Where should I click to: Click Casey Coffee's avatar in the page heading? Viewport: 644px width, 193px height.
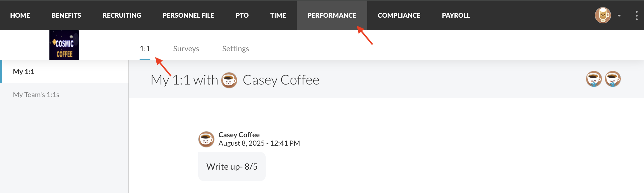229,80
